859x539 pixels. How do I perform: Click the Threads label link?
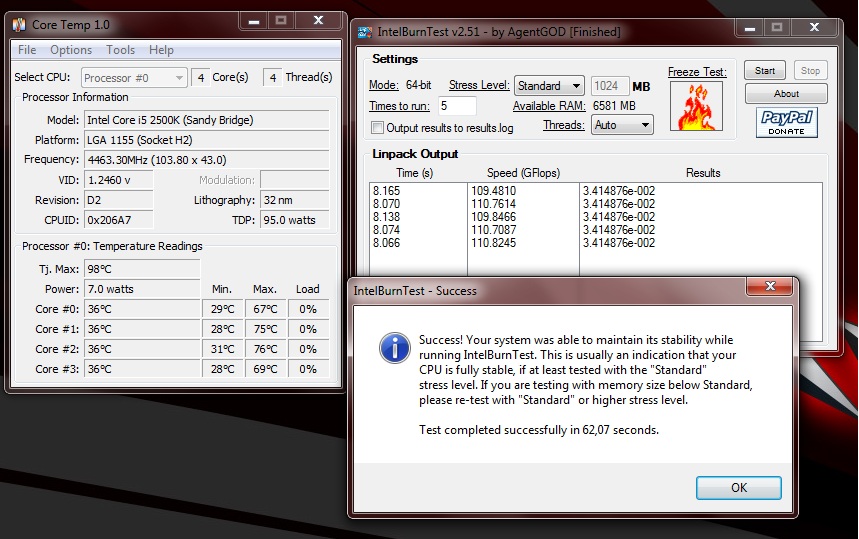click(x=564, y=125)
